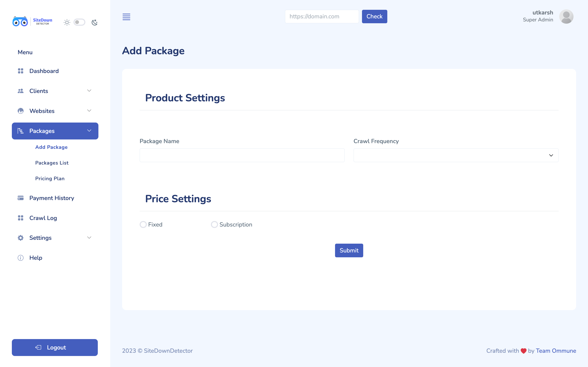Click the Payment History card icon
The image size is (588, 367).
point(20,198)
